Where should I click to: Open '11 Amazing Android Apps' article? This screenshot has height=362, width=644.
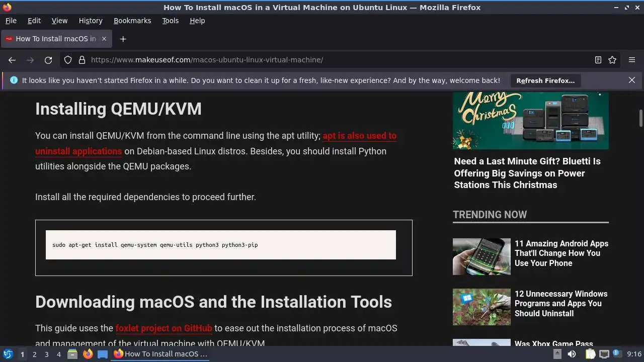coord(561,253)
